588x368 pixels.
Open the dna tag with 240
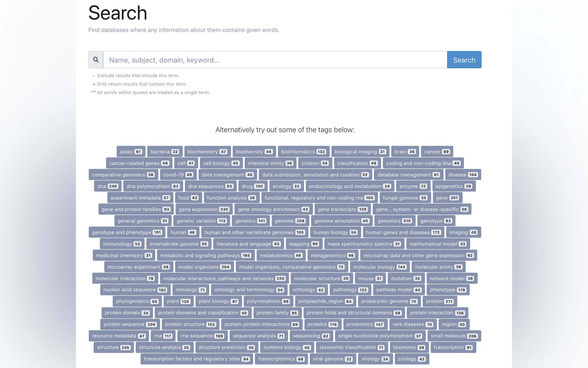(107, 186)
